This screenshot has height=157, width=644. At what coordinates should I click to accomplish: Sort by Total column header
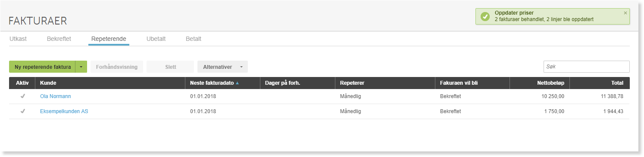[x=600, y=83]
